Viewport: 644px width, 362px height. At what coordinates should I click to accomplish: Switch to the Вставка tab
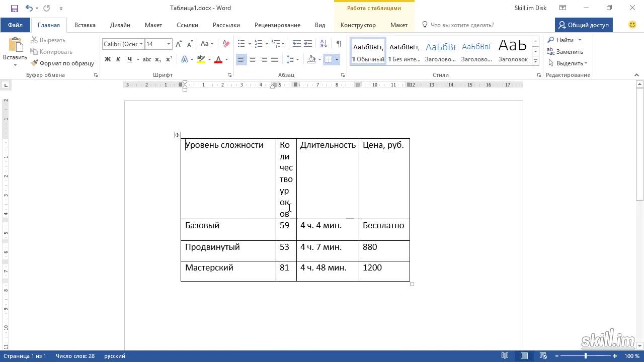(85, 25)
